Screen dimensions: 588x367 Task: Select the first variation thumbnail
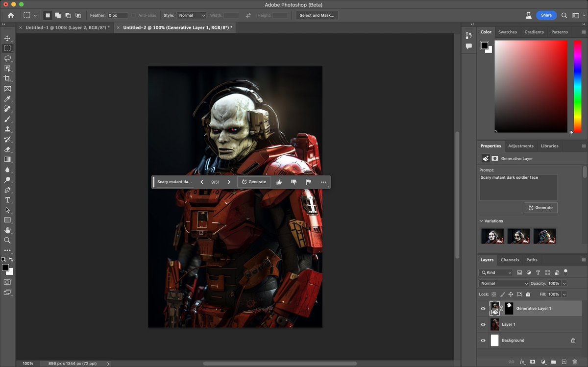(x=492, y=236)
